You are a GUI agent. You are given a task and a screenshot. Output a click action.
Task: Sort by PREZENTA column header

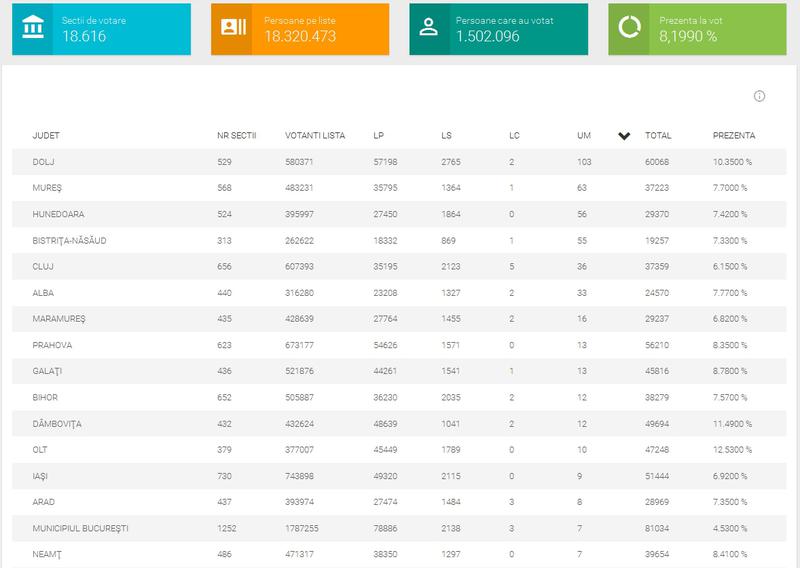point(734,135)
